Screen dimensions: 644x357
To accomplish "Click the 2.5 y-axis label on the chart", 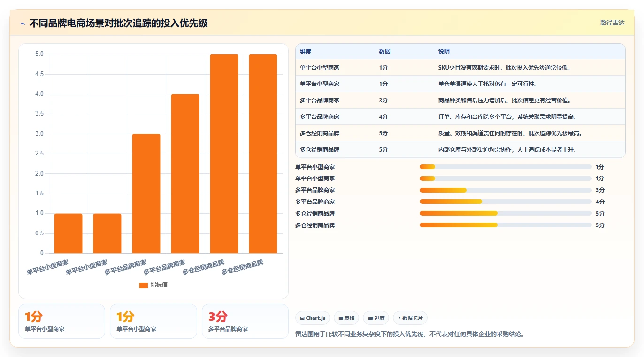I will click(x=39, y=154).
